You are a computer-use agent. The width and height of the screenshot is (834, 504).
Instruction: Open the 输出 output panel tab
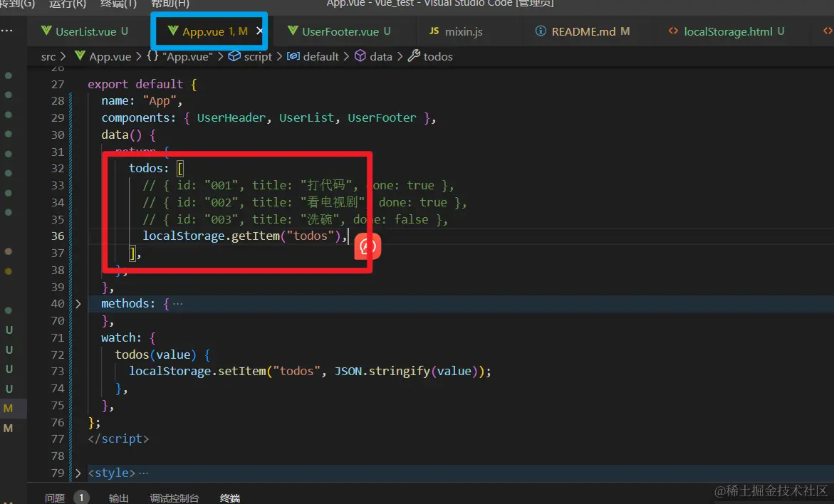click(x=119, y=498)
